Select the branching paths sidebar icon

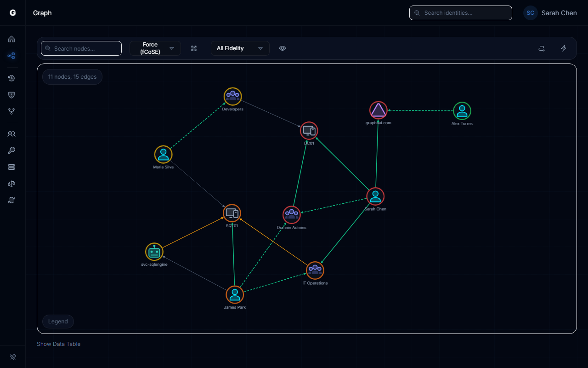click(11, 111)
